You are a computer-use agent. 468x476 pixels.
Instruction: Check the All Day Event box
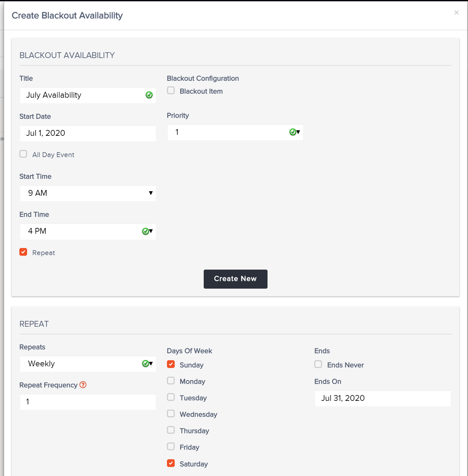pos(23,154)
